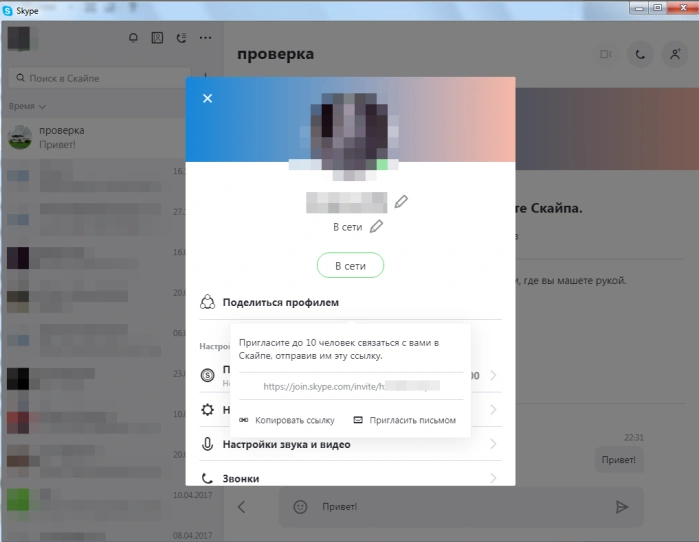This screenshot has height=542, width=699.
Task: Open the emoji picker smiley icon
Action: [x=300, y=507]
